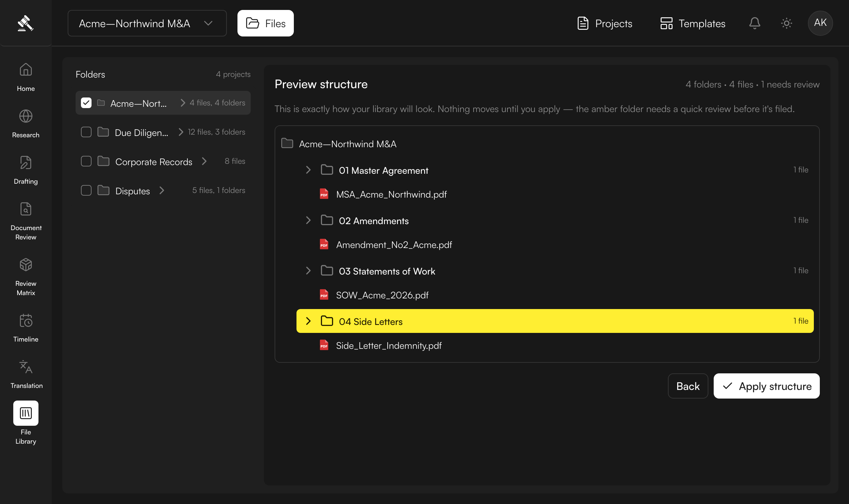The image size is (849, 504).
Task: Click the 02 Amendments folder icon
Action: click(x=327, y=220)
